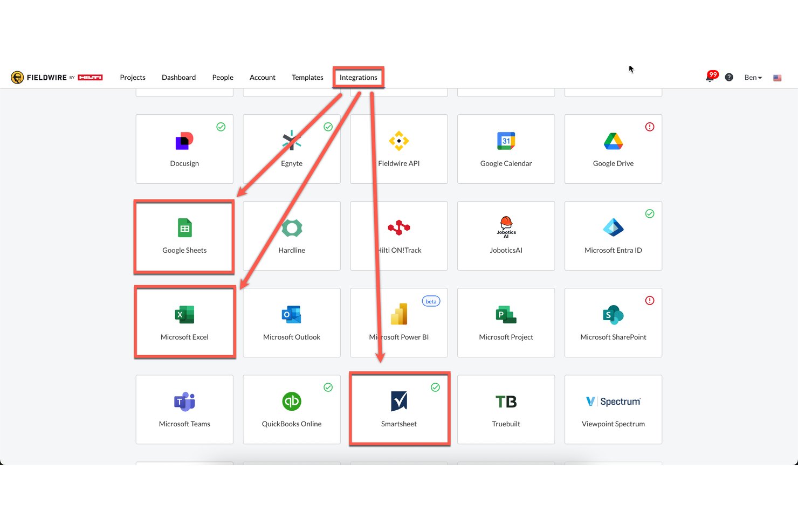Click the Microsoft SharePoint label text
798x532 pixels.
pos(613,337)
